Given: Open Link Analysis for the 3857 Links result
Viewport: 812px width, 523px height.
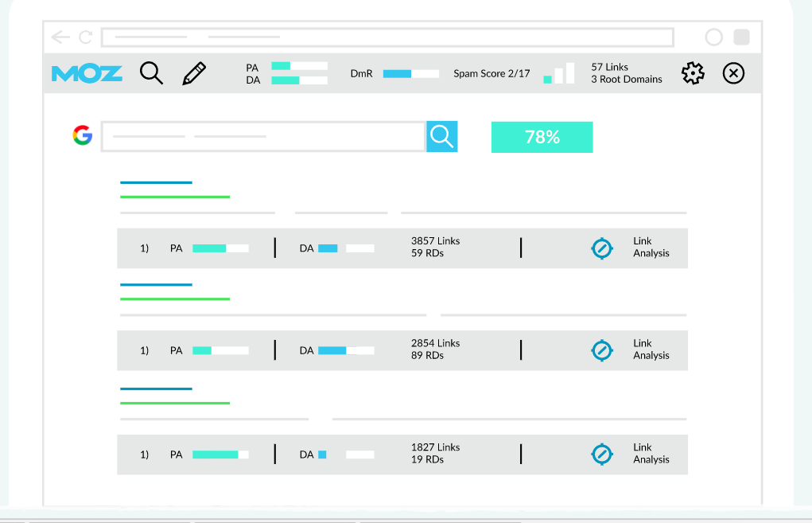Looking at the screenshot, I should 602,248.
